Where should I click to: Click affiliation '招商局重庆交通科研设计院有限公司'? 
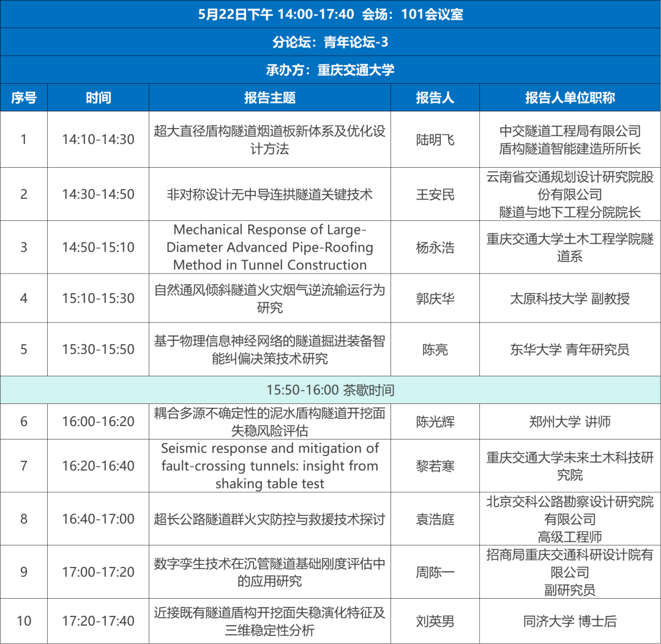[570, 563]
